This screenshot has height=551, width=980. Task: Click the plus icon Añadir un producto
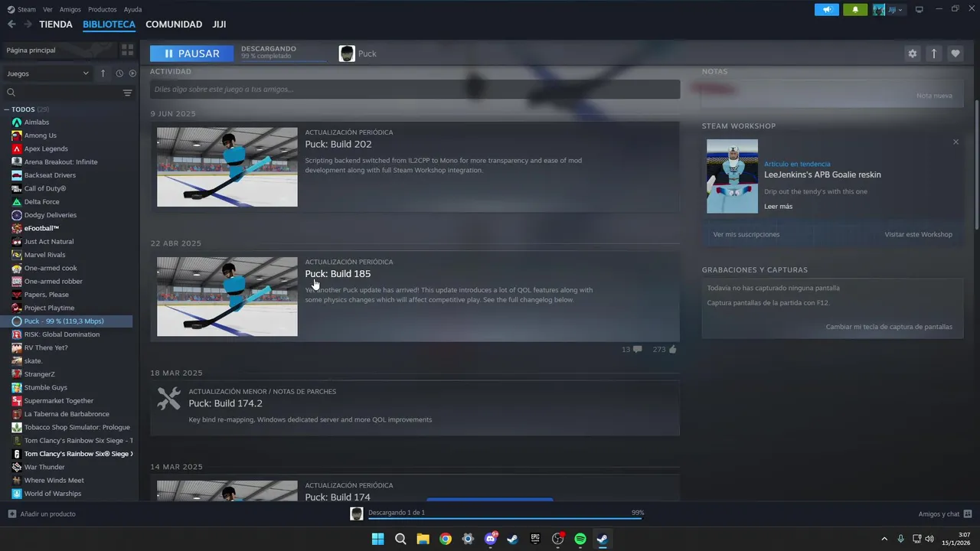(x=11, y=514)
